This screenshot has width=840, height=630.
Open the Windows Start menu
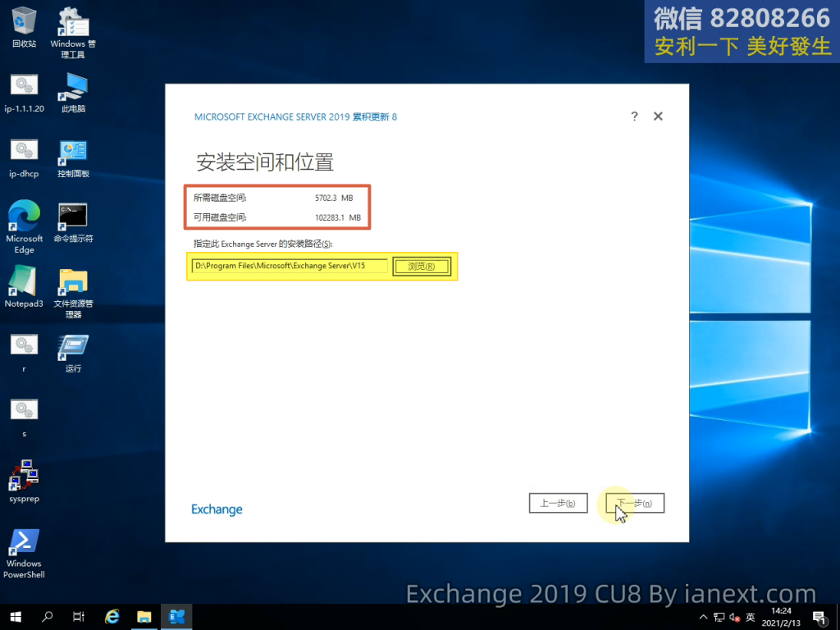[16, 616]
